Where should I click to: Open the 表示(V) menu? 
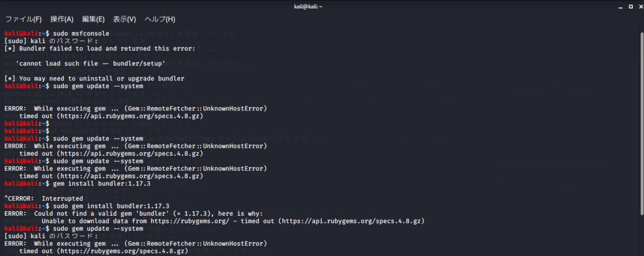(125, 19)
